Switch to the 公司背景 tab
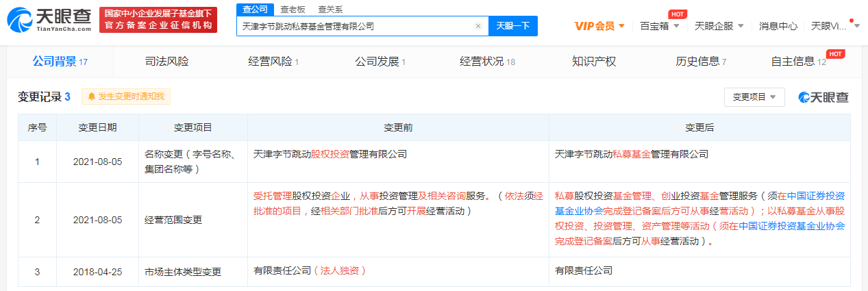 click(60, 62)
